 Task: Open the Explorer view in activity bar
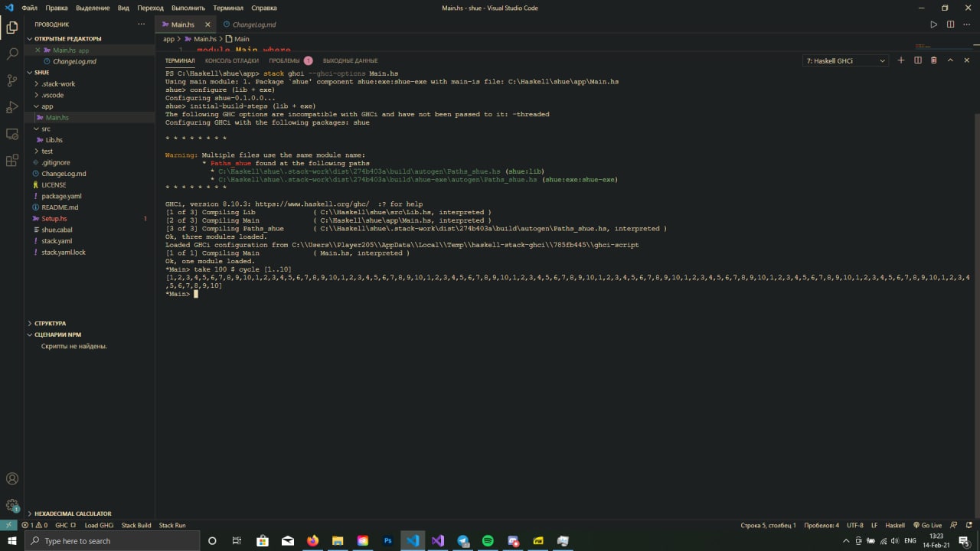point(11,28)
